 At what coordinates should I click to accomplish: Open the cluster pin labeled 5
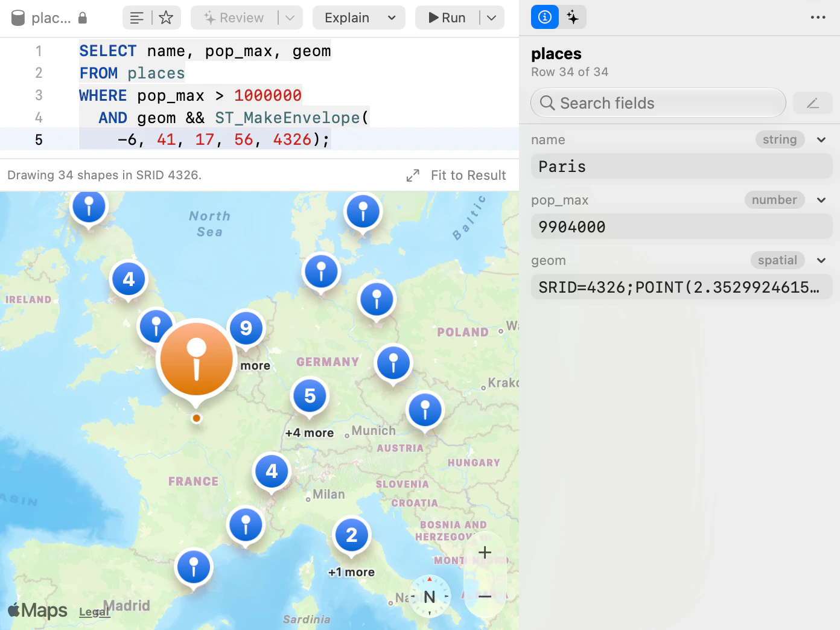310,396
